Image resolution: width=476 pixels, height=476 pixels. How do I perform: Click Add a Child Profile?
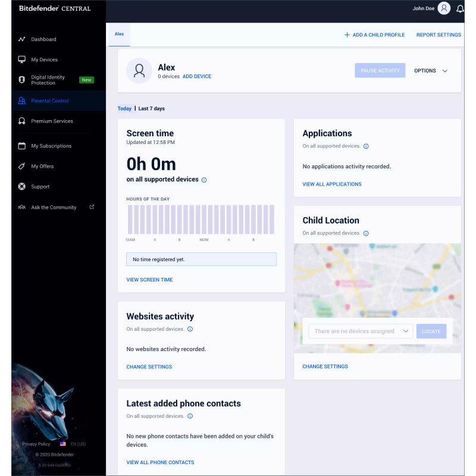click(x=374, y=35)
